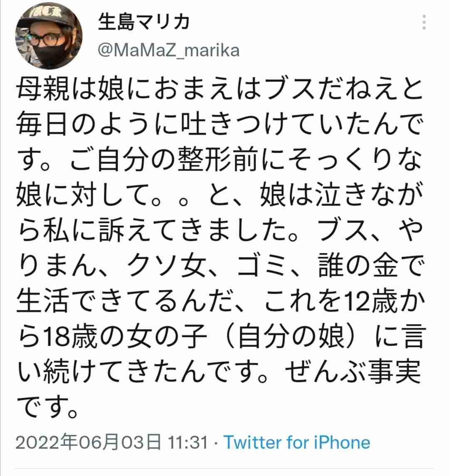Click the 11:31 time stamp

[x=188, y=442]
